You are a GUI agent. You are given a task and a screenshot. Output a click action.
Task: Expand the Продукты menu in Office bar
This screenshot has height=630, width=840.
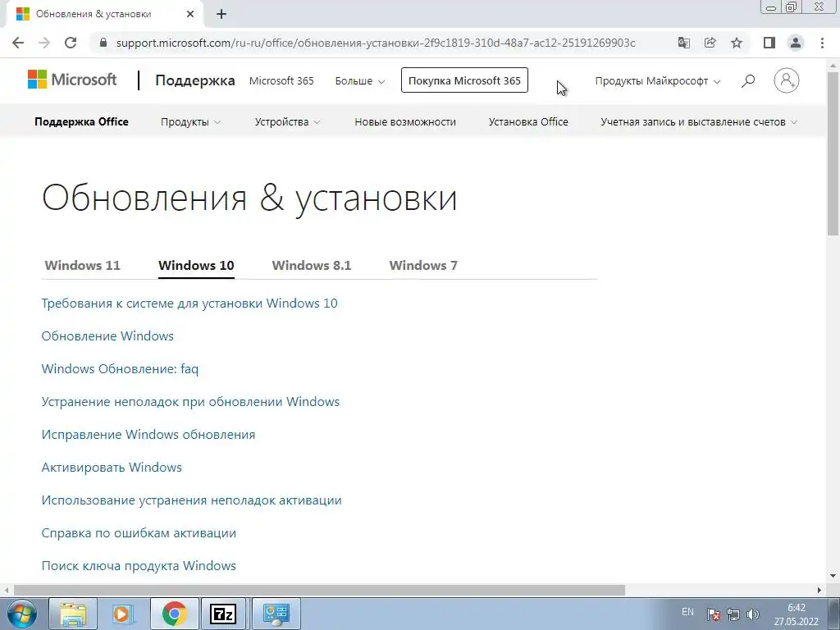(x=190, y=121)
